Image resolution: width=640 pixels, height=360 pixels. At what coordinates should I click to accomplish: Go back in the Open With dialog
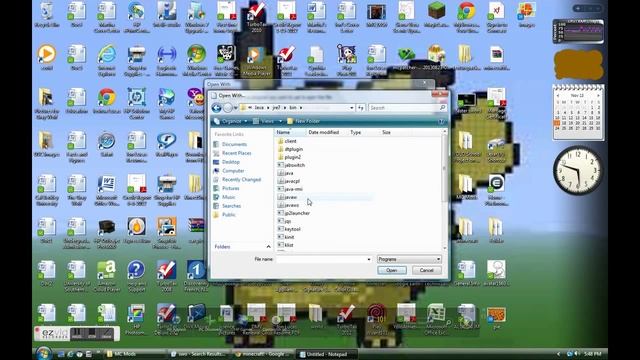(216, 108)
